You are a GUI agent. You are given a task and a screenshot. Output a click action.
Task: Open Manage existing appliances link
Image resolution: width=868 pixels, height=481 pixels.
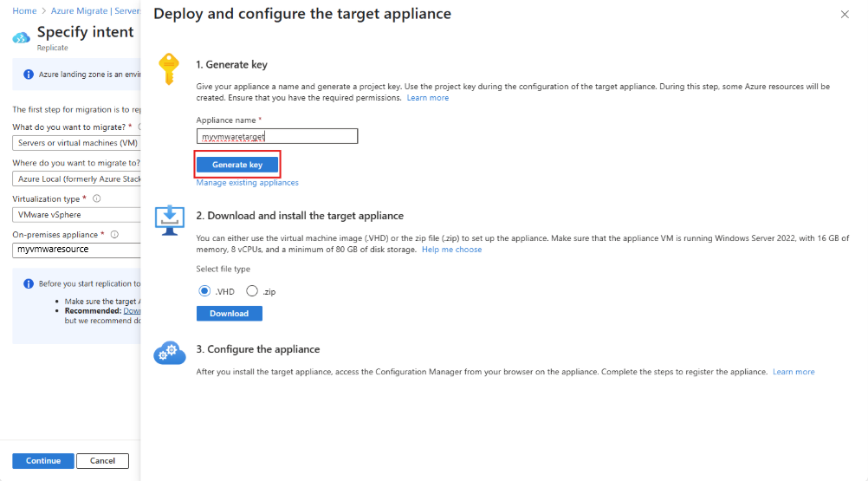click(247, 183)
